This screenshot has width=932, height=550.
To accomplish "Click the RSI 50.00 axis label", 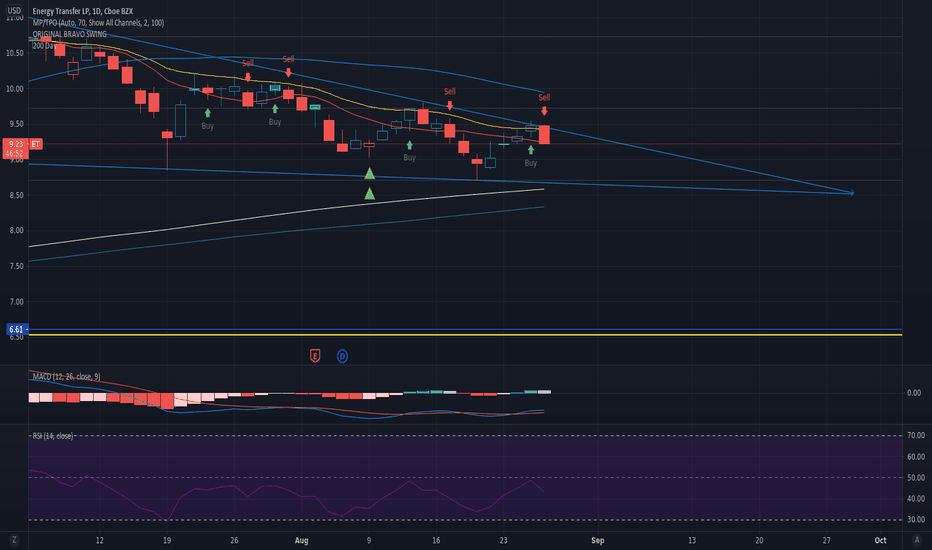I will (x=916, y=477).
